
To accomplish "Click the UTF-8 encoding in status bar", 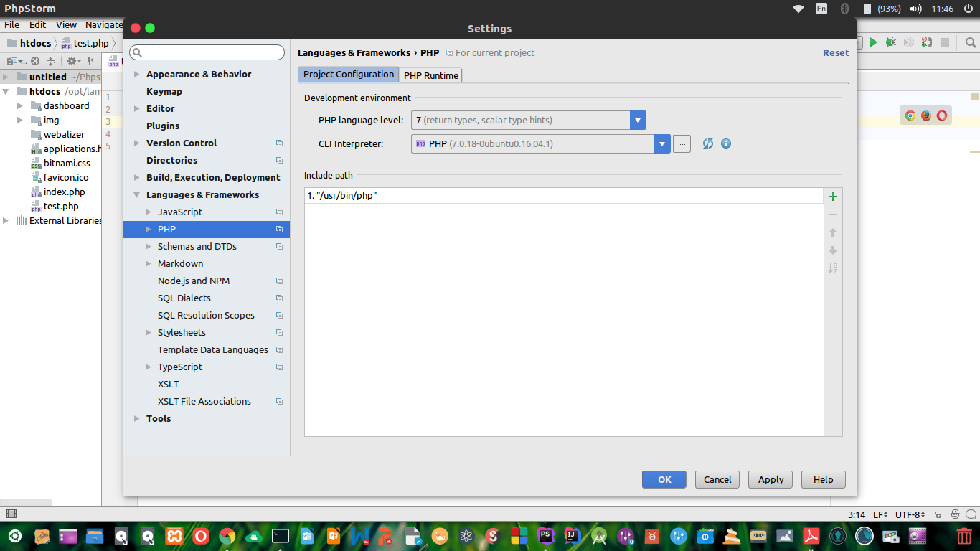I will pyautogui.click(x=910, y=514).
